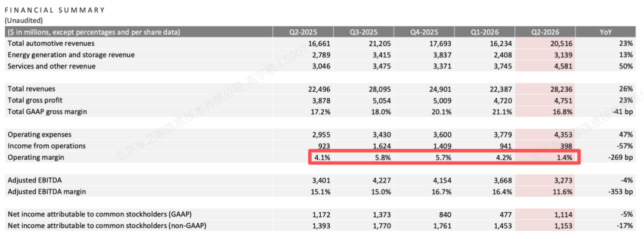
Task: Select the Operating expenses Q1-2026 value 3,779
Action: tap(503, 134)
